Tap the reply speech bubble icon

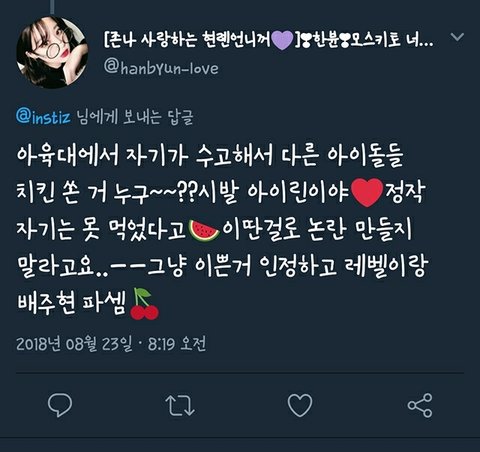click(60, 405)
